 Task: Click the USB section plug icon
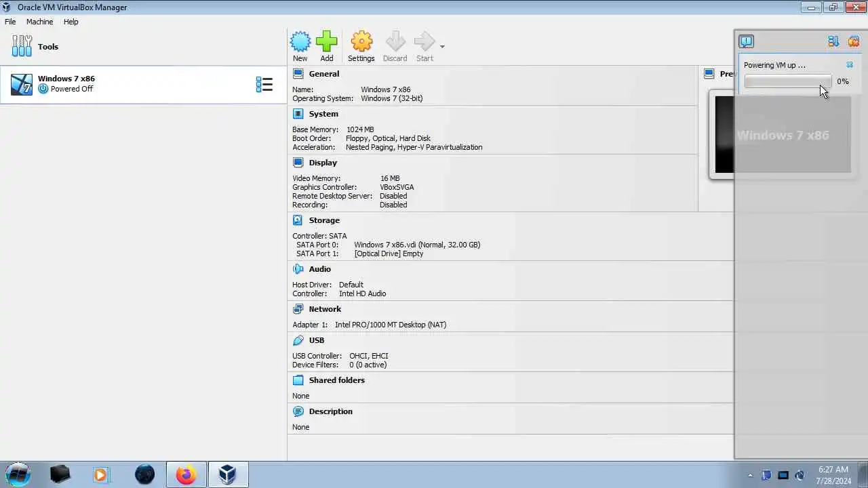point(298,340)
